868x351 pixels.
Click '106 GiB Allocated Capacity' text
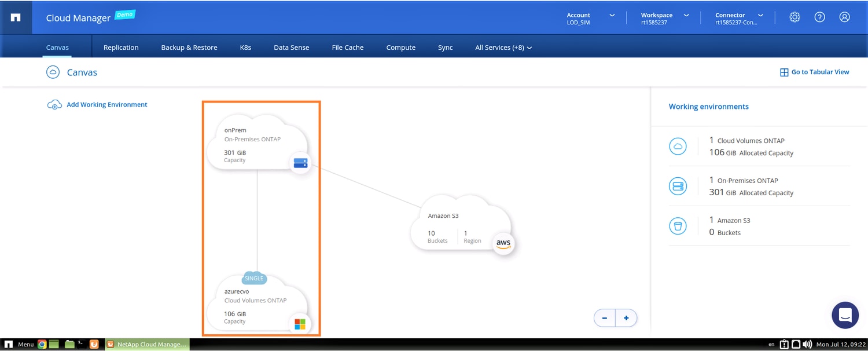[x=751, y=153]
